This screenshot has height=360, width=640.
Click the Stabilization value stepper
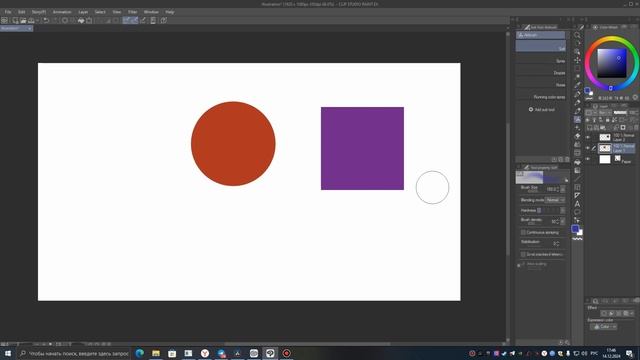[x=557, y=243]
